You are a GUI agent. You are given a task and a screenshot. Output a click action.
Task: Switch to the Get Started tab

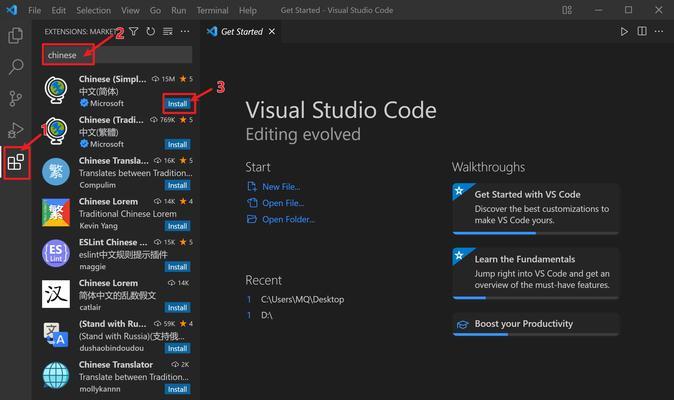(x=242, y=31)
